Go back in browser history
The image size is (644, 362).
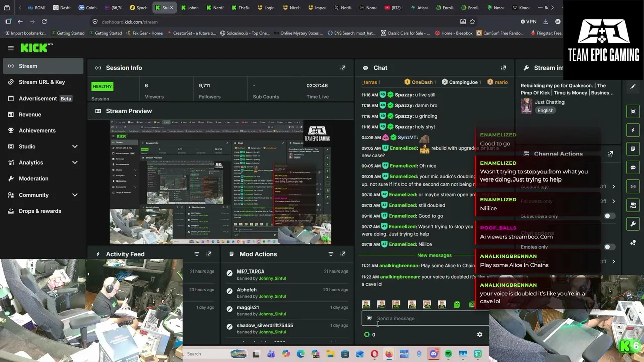click(20, 22)
